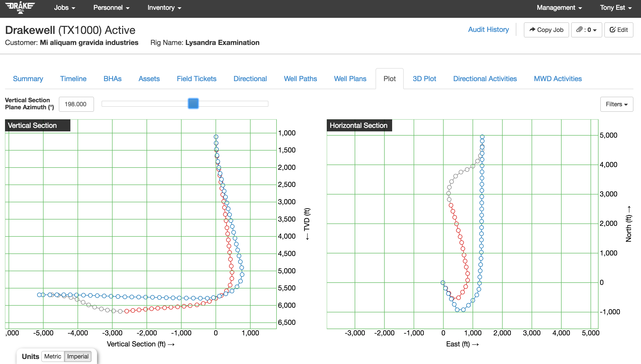This screenshot has height=364, width=641.
Task: Click the customer name Mi aliquam gravida industries
Action: [x=89, y=43]
